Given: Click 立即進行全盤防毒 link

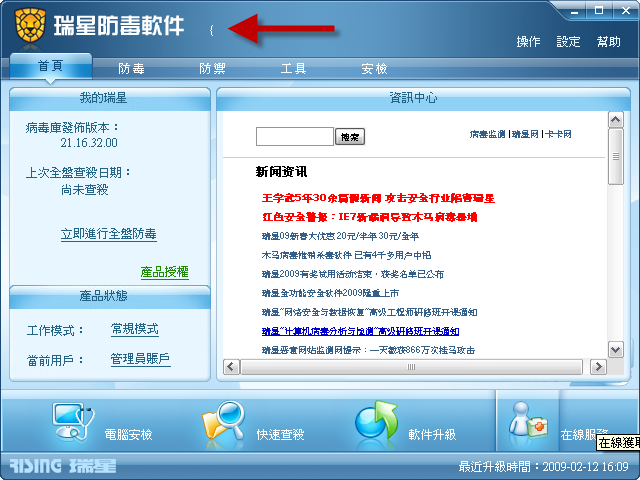Looking at the screenshot, I should [109, 234].
